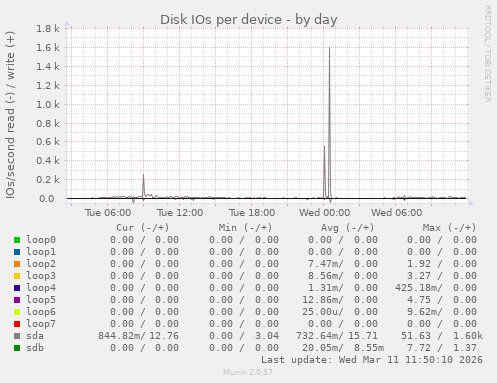The image size is (497, 383).
Task: Click the loop3 max value '3.27 / 0.00'
Action: click(442, 276)
